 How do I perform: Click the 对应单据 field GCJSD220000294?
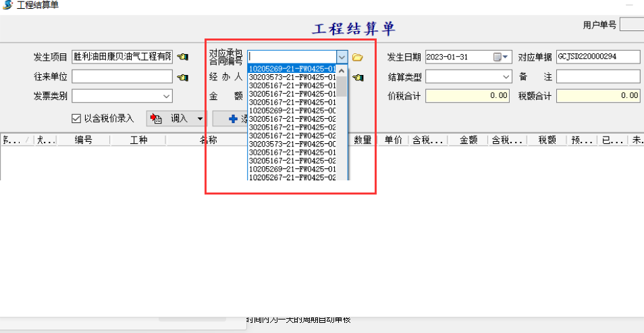[x=597, y=57]
